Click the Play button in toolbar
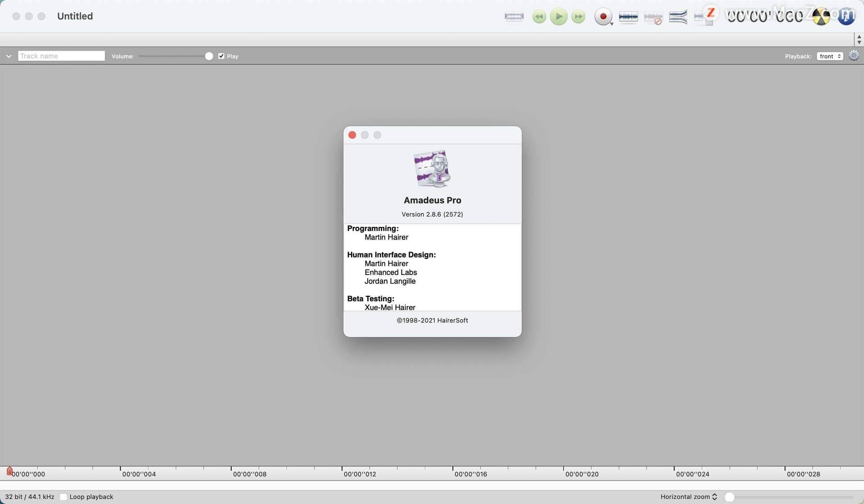 [558, 17]
